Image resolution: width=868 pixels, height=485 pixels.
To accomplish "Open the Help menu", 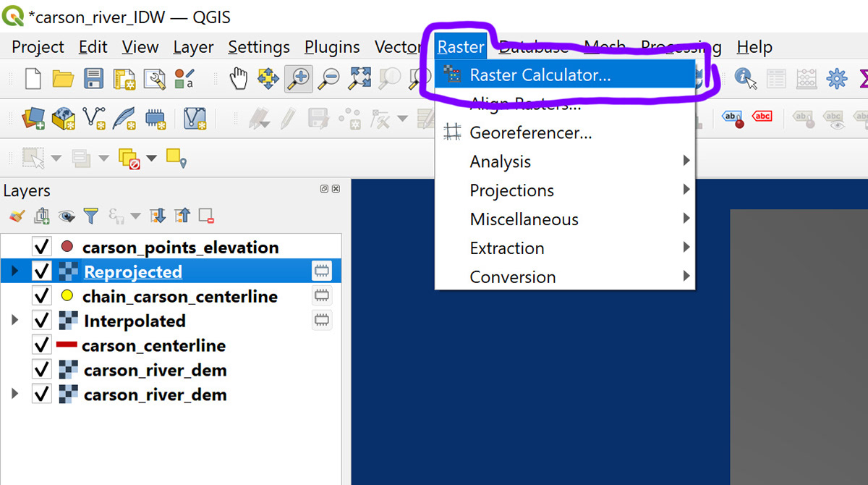I will pos(754,47).
